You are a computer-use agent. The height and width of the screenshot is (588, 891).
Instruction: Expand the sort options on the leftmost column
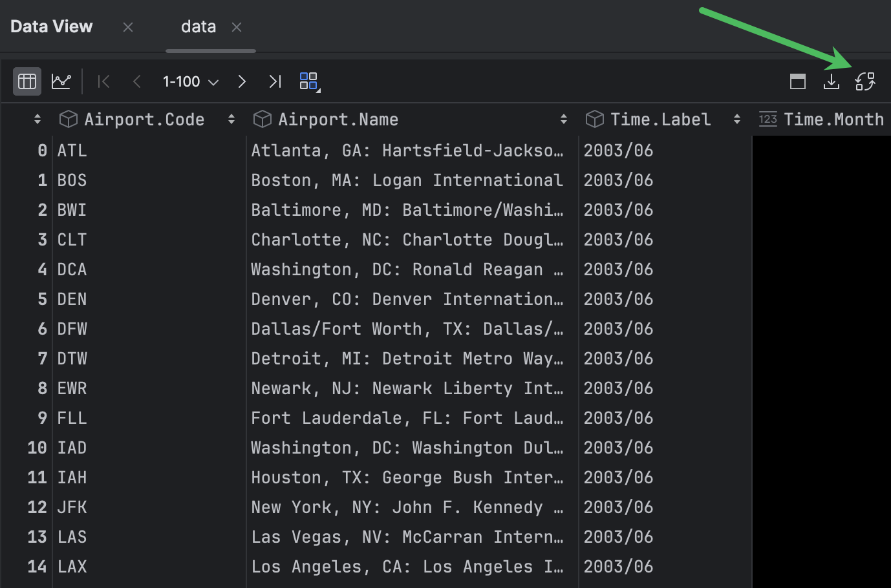[x=37, y=119]
